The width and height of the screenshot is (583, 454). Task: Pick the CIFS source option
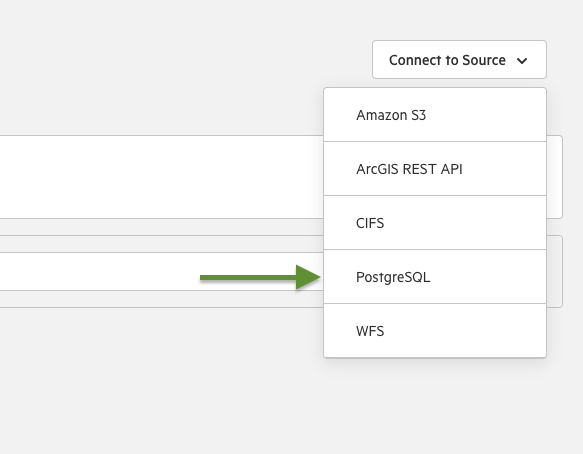point(435,223)
